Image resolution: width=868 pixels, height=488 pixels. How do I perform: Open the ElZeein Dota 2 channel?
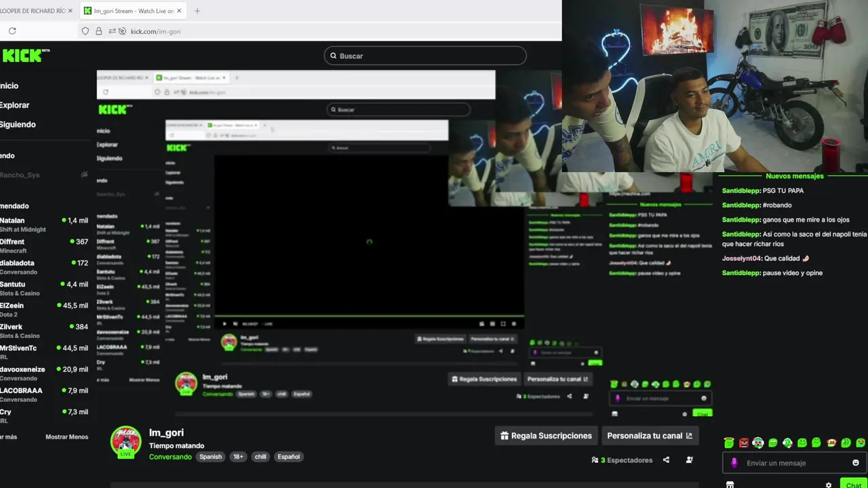tap(44, 309)
